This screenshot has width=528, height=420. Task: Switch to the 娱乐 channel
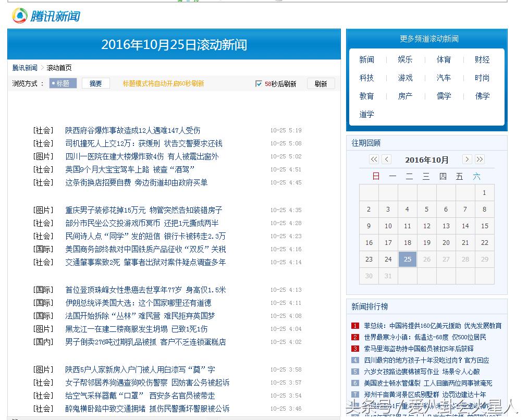(405, 59)
